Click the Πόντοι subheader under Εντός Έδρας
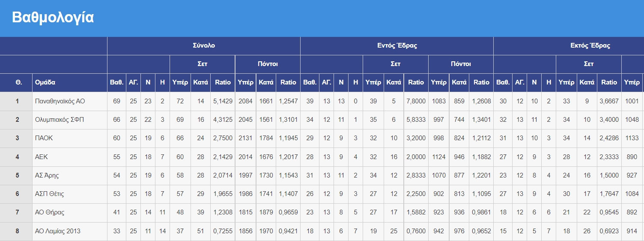The height and width of the screenshot is (241, 644). point(461,64)
